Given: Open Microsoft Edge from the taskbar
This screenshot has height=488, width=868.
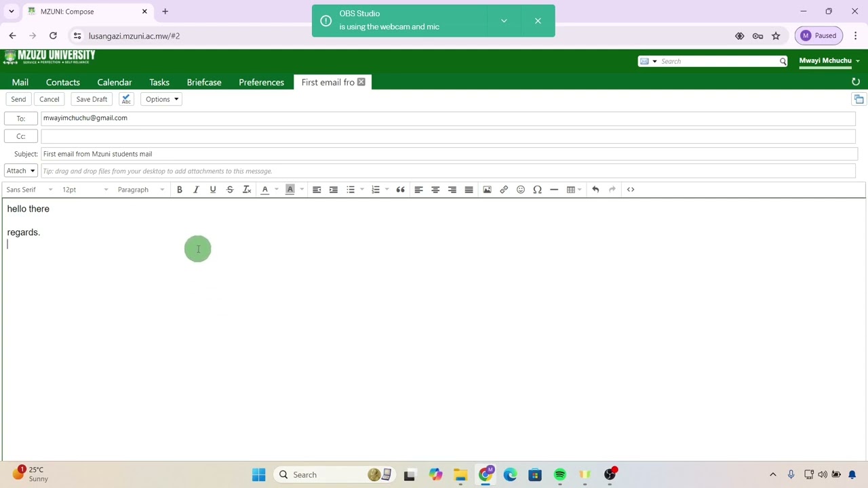Looking at the screenshot, I should 510,475.
